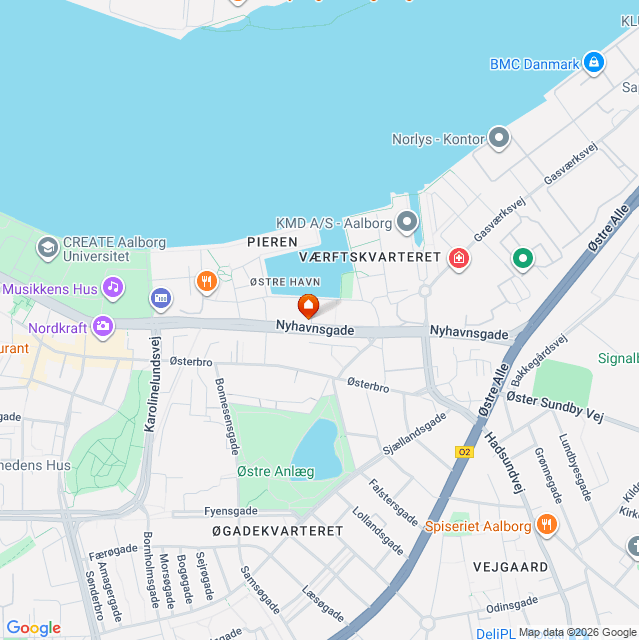
Task: Open the Spiseriet Aalborg restaurant pin
Action: (x=547, y=525)
